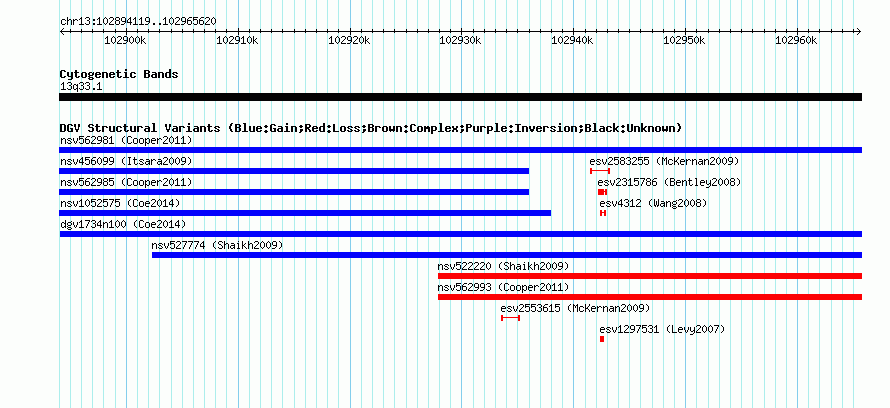Click the esv2583255 red loss marker
Image resolution: width=890 pixels, height=408 pixels.
tap(600, 171)
